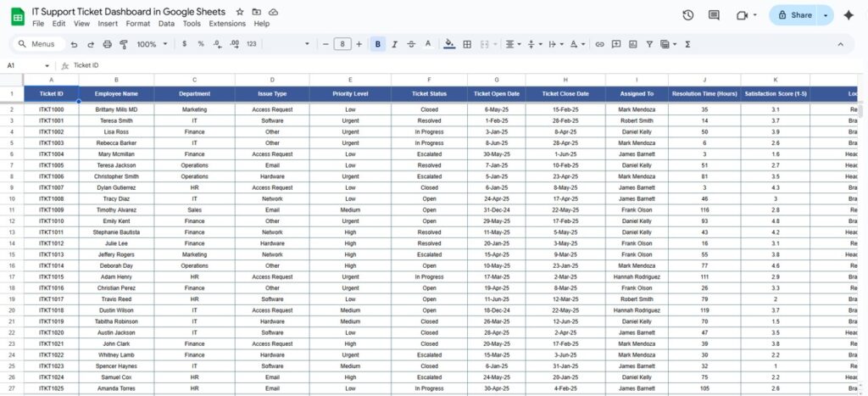Open the Data menu
868x396 pixels.
coord(166,24)
